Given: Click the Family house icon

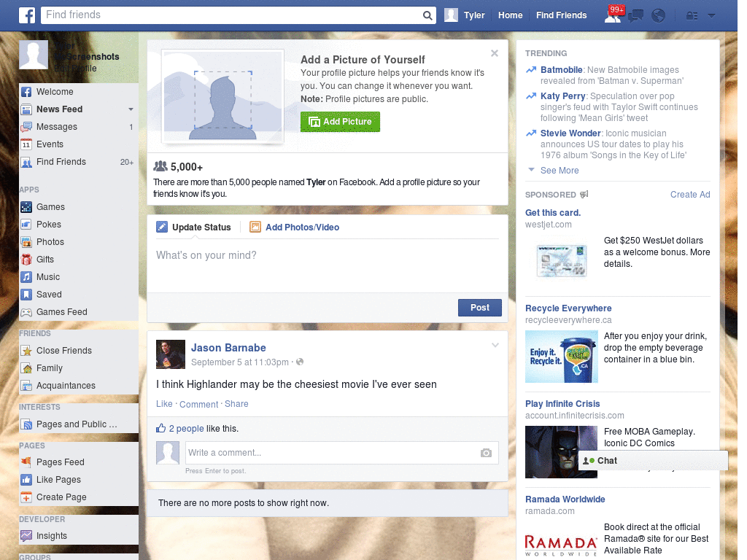Looking at the screenshot, I should click(26, 368).
